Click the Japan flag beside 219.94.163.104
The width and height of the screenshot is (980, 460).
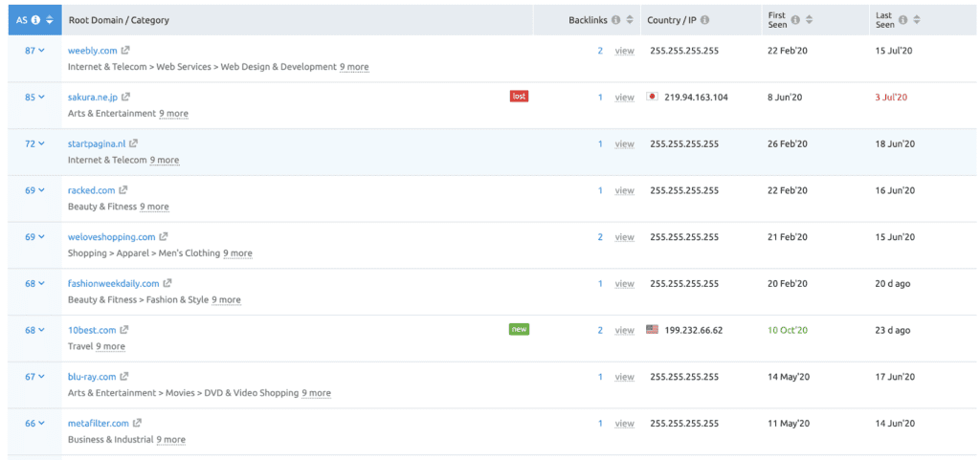pyautogui.click(x=652, y=97)
